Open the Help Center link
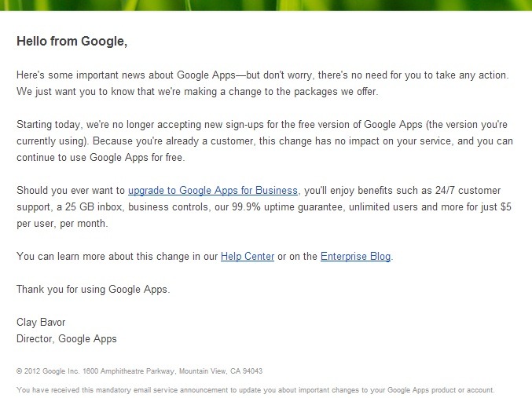532x398 pixels. [x=248, y=256]
